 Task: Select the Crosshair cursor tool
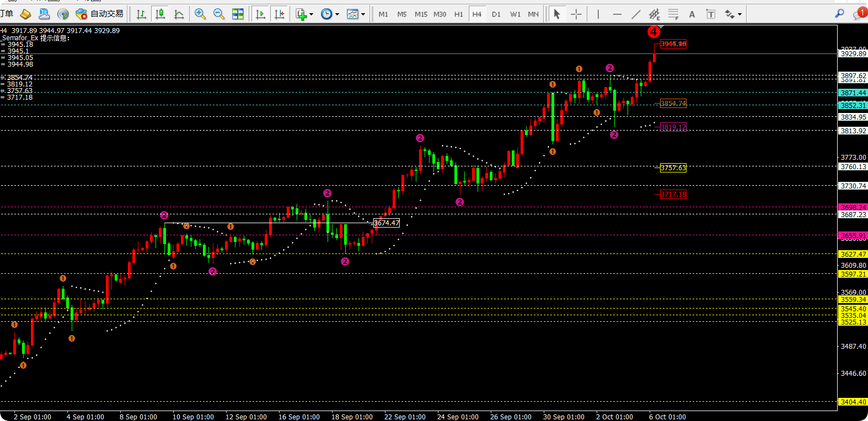[576, 14]
